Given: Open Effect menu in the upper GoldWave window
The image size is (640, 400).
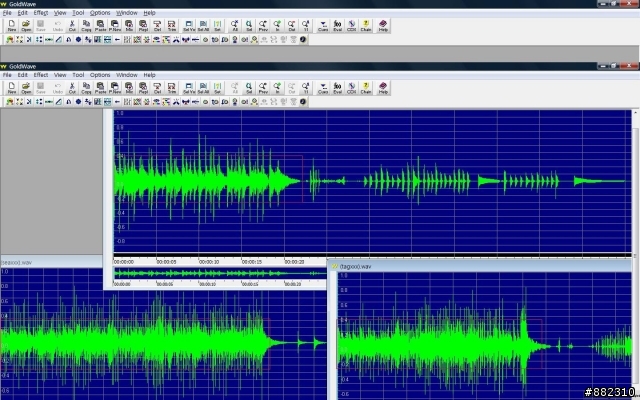Looking at the screenshot, I should tap(41, 13).
